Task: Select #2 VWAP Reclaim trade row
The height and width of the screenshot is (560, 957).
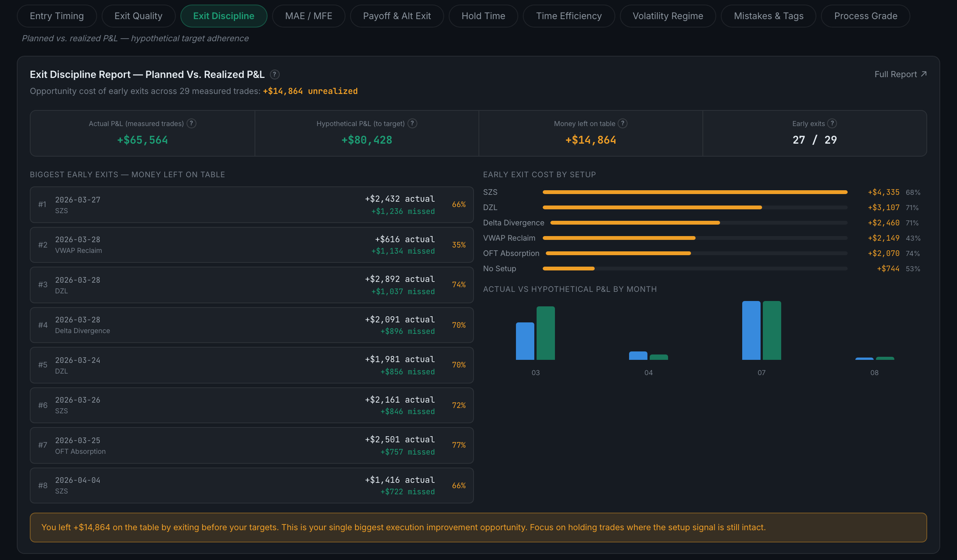Action: pyautogui.click(x=251, y=245)
